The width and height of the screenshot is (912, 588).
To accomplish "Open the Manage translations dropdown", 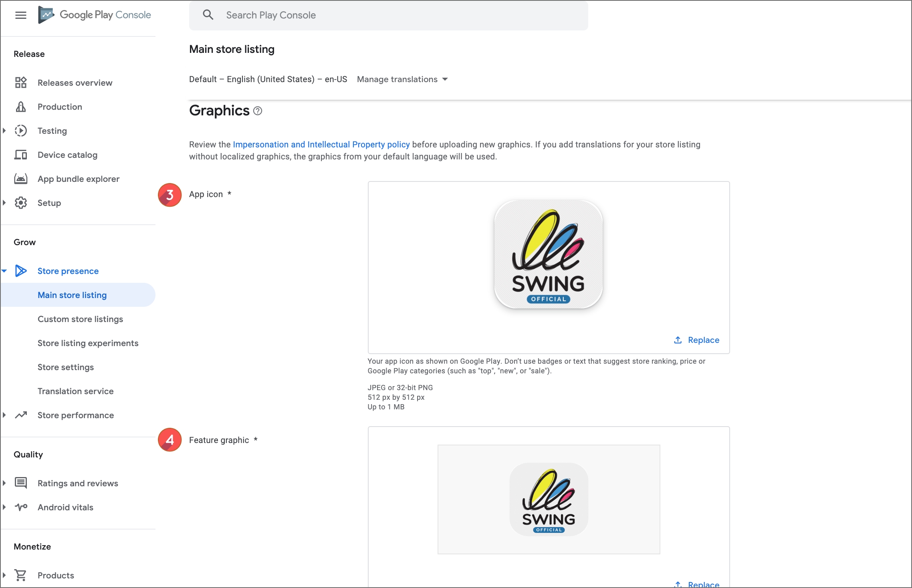I will tap(402, 79).
